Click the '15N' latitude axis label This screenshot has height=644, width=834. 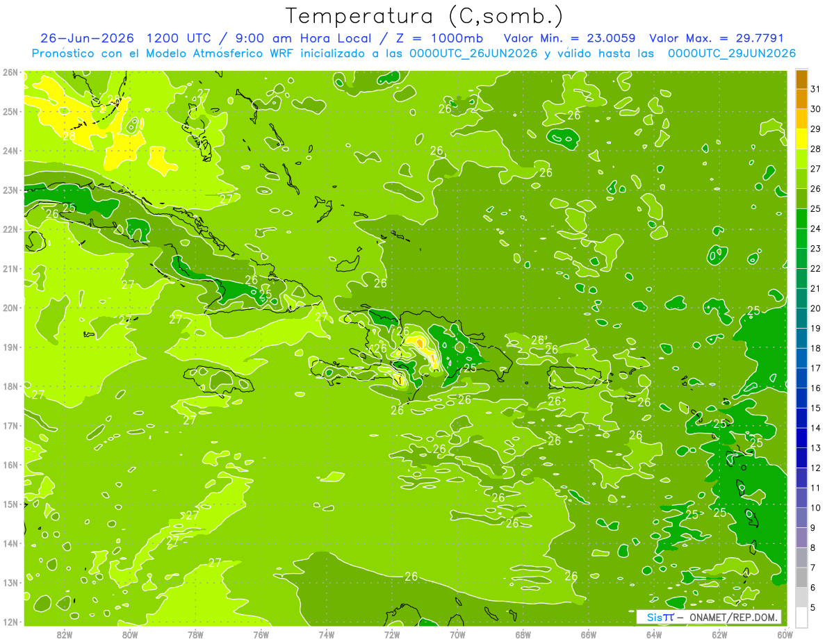(10, 504)
